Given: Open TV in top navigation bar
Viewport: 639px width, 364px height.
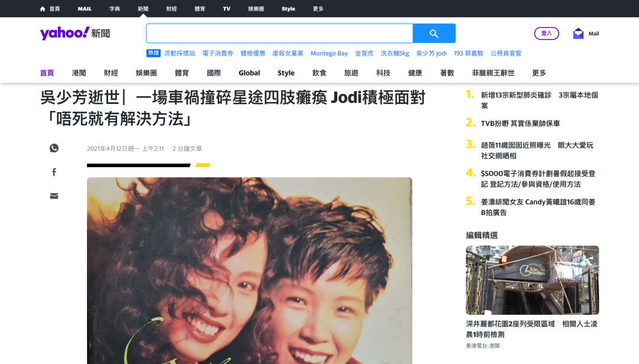Looking at the screenshot, I should coord(227,9).
